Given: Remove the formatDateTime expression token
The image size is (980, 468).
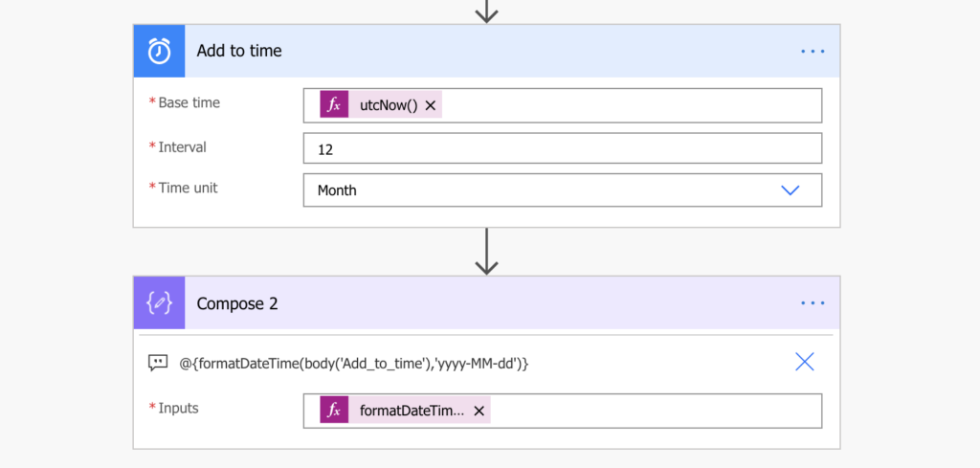Looking at the screenshot, I should coord(479,411).
